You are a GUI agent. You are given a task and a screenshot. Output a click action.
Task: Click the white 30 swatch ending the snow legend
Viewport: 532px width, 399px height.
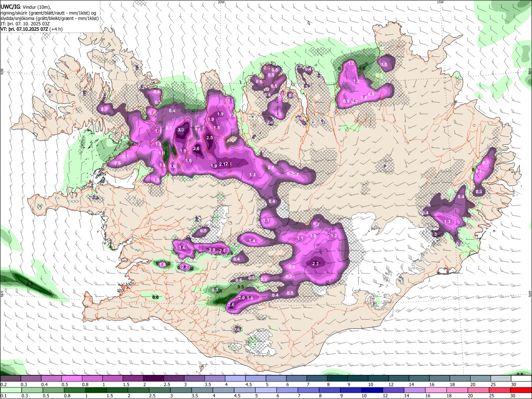coord(522,379)
